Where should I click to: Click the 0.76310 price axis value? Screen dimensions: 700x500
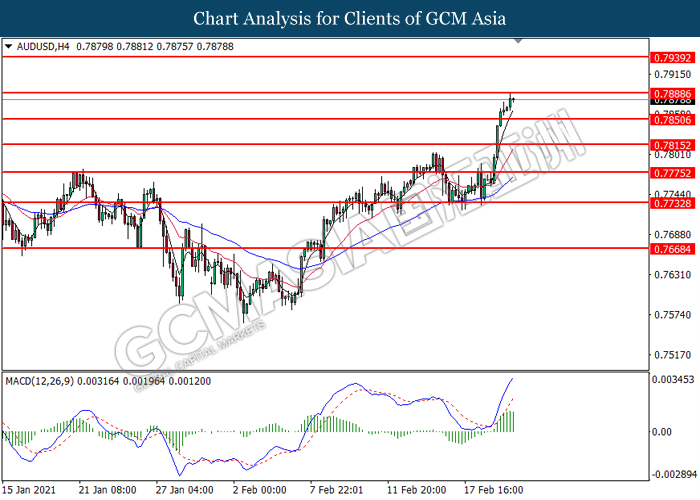[672, 275]
